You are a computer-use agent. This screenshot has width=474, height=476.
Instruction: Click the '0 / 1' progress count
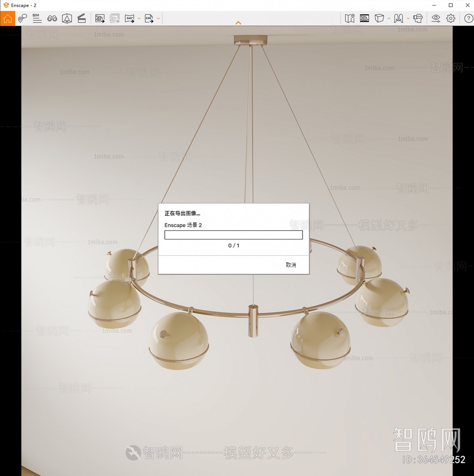click(234, 245)
